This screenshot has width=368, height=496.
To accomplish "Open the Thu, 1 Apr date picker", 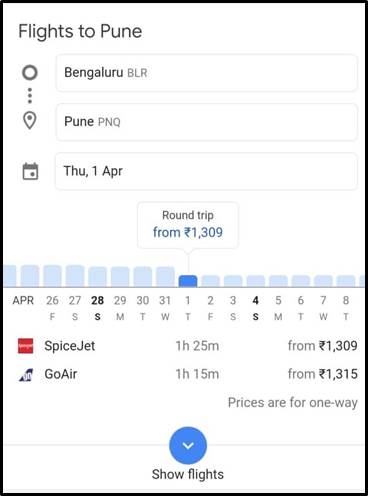I will 206,171.
